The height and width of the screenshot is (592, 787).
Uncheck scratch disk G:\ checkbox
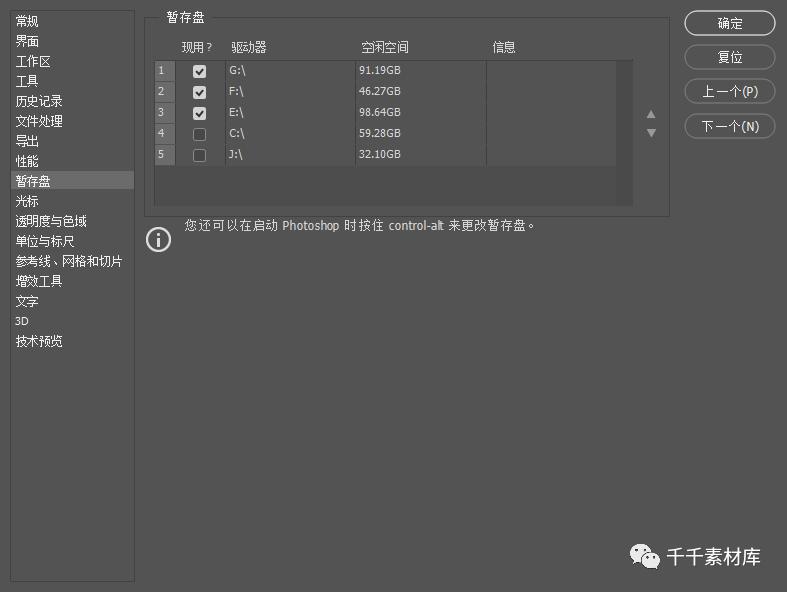tap(199, 71)
